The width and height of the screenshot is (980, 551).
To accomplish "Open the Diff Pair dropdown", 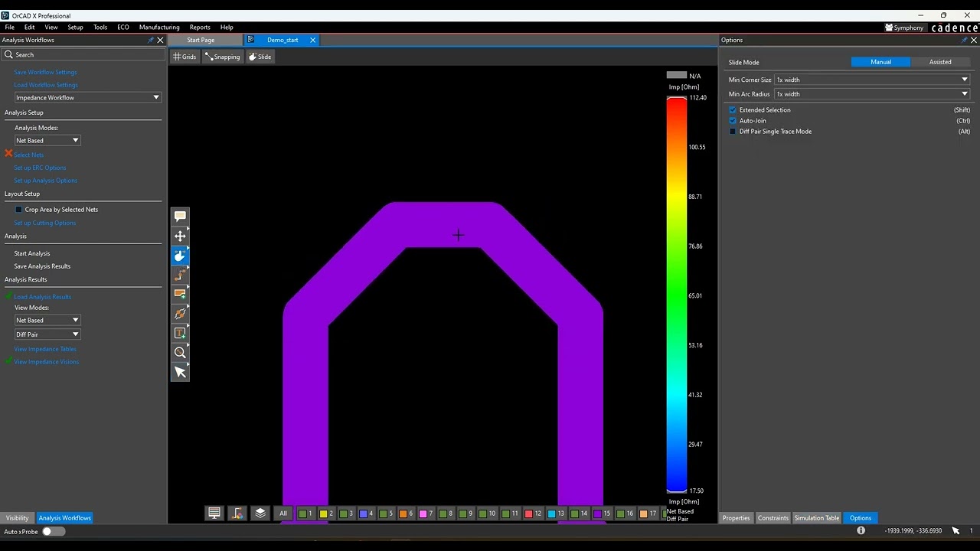I will click(47, 334).
